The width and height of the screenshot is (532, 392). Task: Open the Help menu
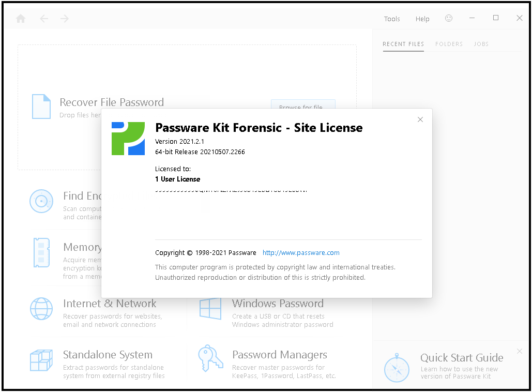[x=422, y=19]
